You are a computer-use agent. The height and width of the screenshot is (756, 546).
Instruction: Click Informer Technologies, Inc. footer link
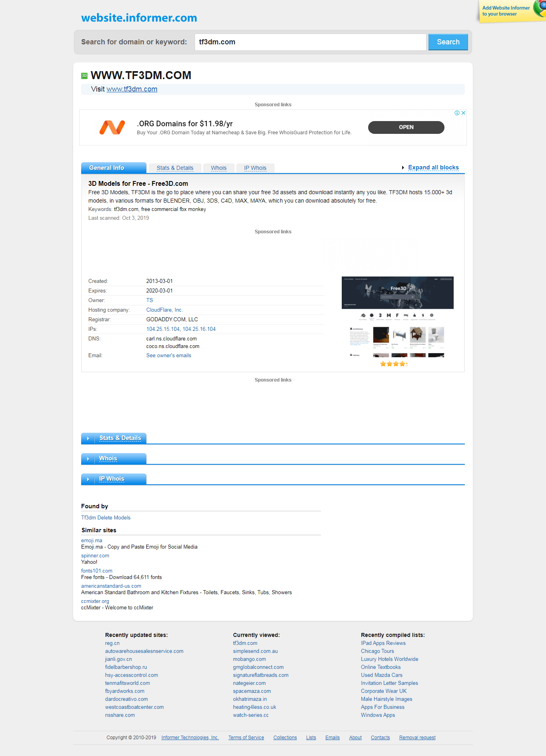pyautogui.click(x=190, y=738)
